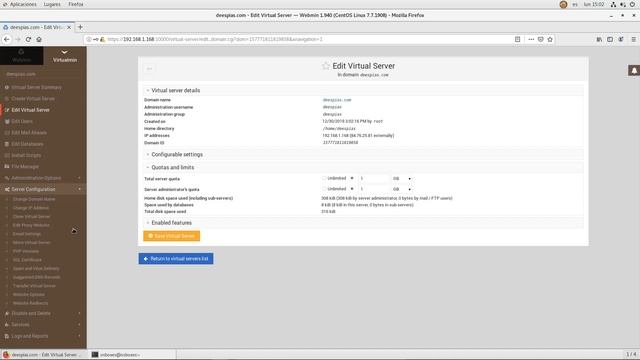Open Transfer Virtual Server submenu item
640x360 pixels.
coord(34,286)
